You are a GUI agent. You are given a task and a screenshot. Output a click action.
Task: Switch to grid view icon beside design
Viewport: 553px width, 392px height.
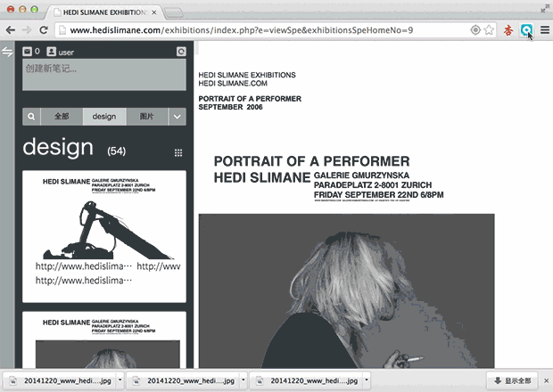point(178,152)
